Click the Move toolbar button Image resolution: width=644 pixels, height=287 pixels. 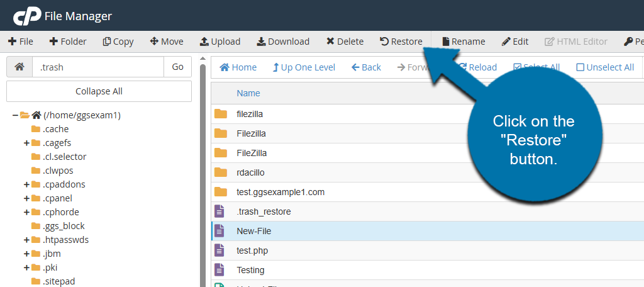click(167, 42)
